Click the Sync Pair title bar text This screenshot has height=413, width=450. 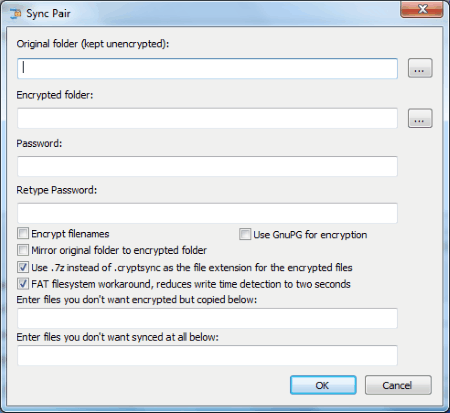click(x=48, y=14)
